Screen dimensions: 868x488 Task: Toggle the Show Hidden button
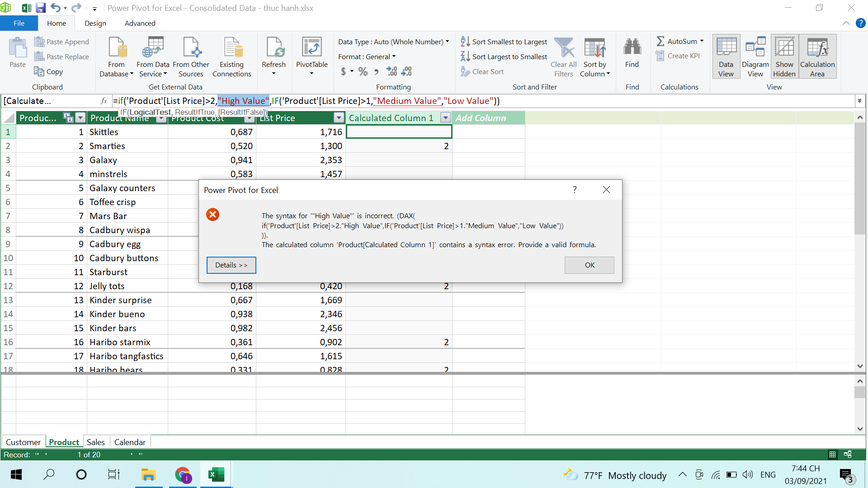tap(784, 57)
